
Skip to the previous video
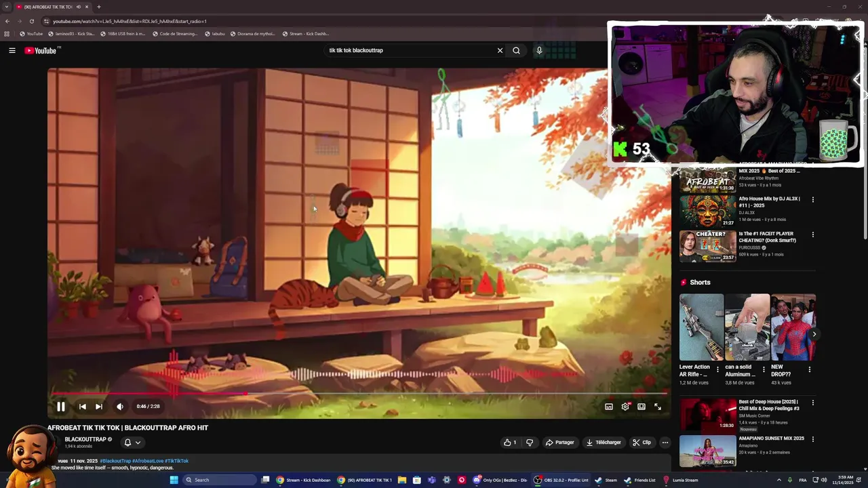coord(82,407)
